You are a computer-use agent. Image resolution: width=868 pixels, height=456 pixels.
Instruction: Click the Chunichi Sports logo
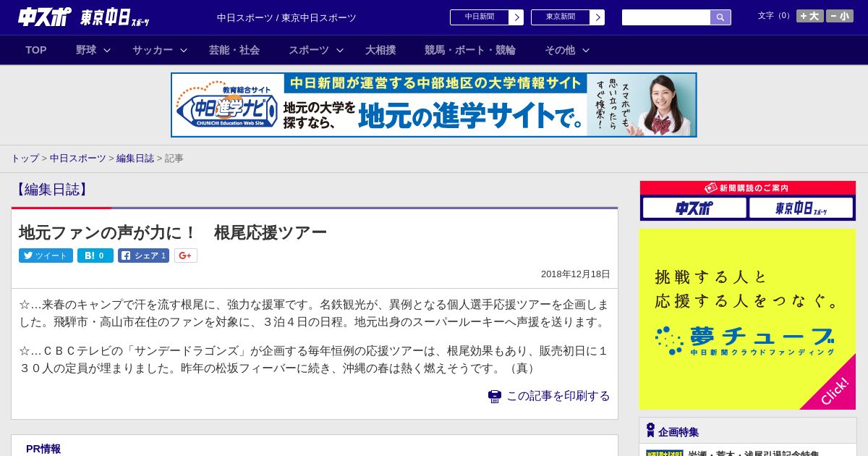point(45,17)
